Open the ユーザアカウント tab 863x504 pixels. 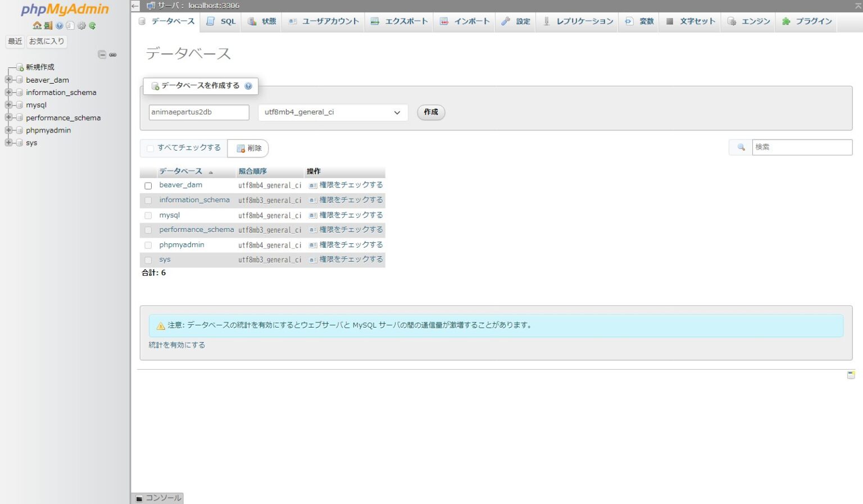[323, 21]
